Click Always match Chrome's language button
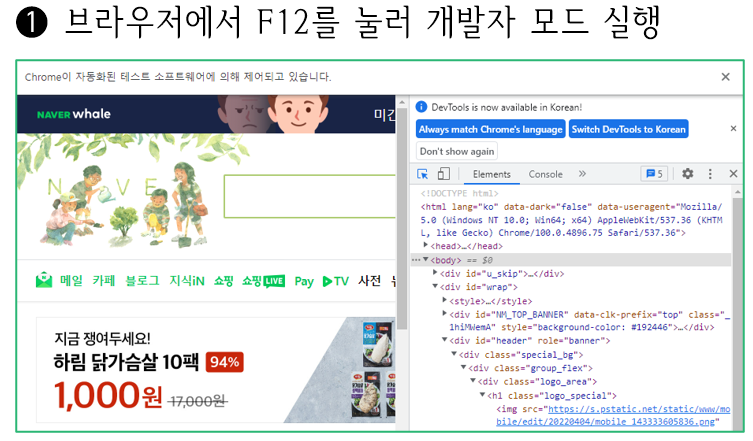Screen dimensions: 753x441 [x=490, y=129]
